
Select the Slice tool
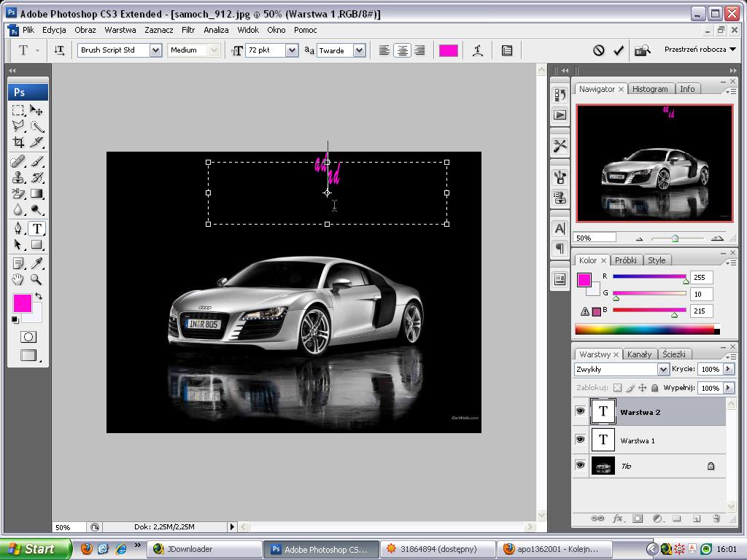(x=36, y=142)
